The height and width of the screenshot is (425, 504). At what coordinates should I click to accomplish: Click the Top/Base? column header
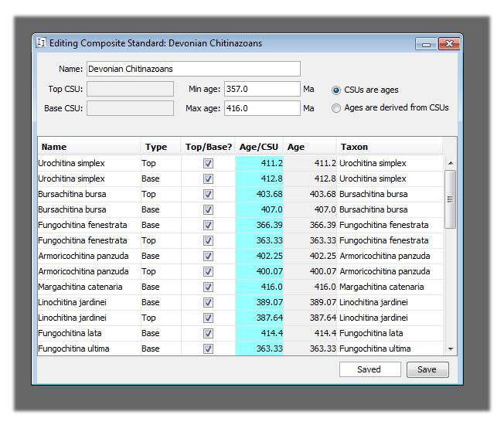[208, 147]
